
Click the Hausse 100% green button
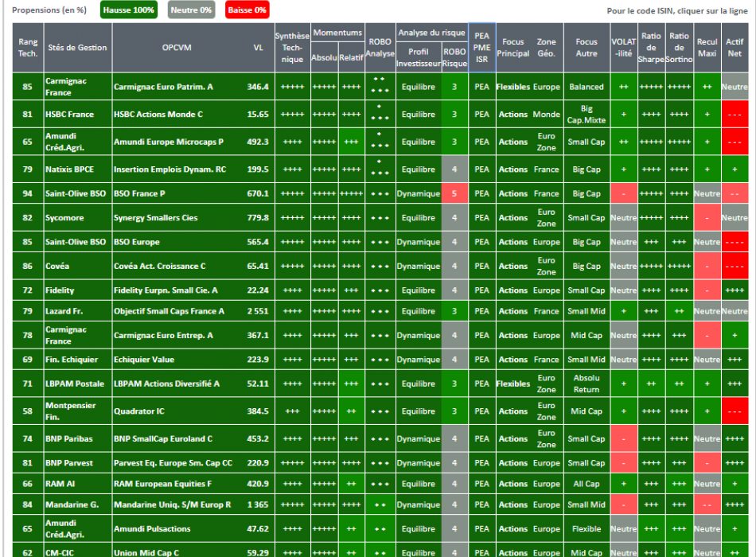(129, 10)
